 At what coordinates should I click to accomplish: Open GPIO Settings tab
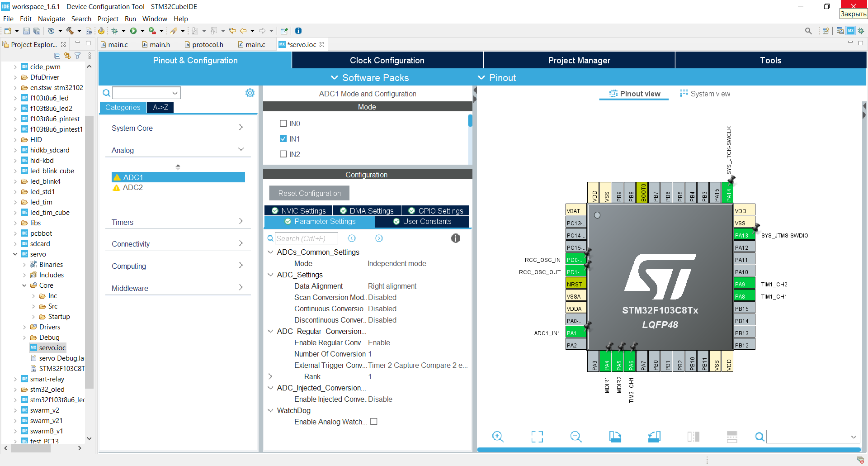click(435, 211)
